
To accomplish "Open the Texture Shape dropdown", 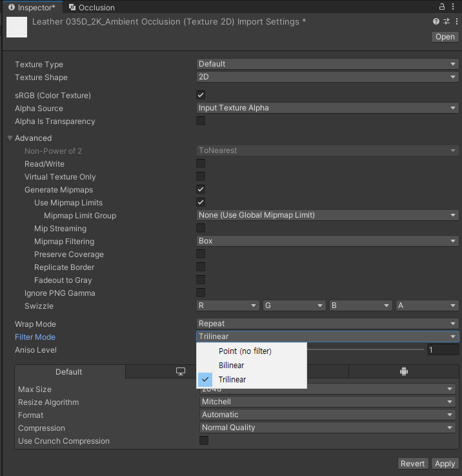I will [x=327, y=77].
